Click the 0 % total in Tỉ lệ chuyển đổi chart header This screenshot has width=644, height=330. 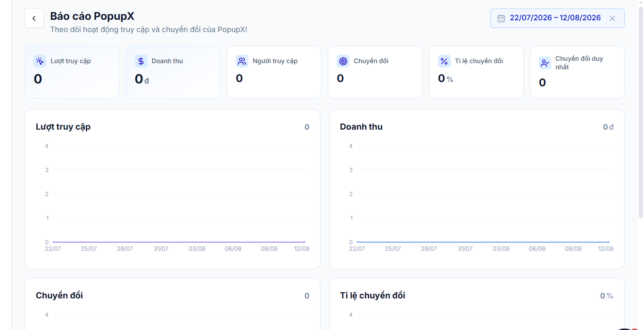pos(607,296)
